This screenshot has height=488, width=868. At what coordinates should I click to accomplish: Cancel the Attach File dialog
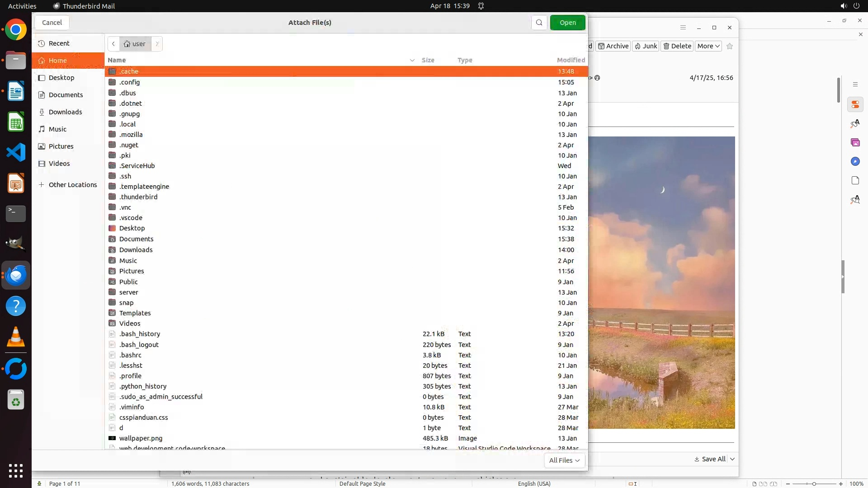(52, 23)
